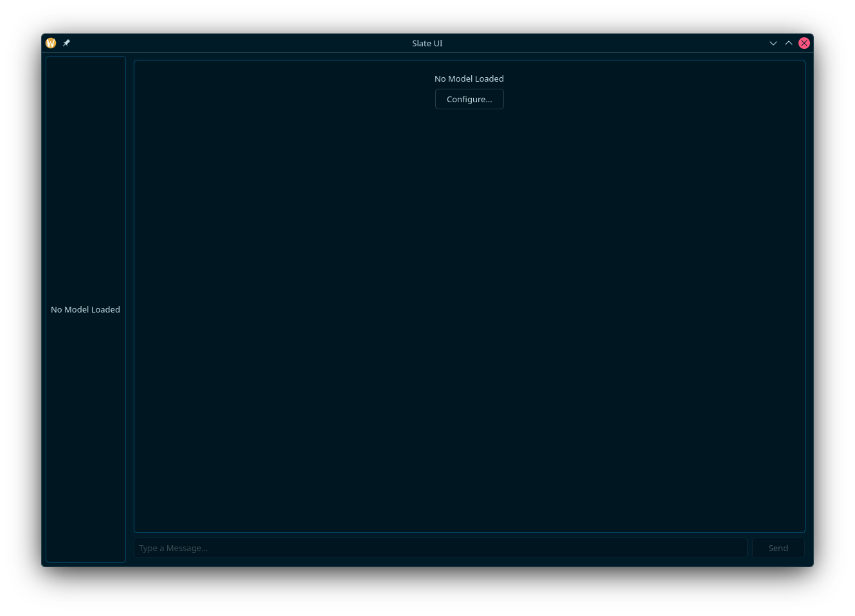Viewport: 855px width, 616px height.
Task: Click 'No Model Loaded' text in the chat area
Action: point(469,78)
